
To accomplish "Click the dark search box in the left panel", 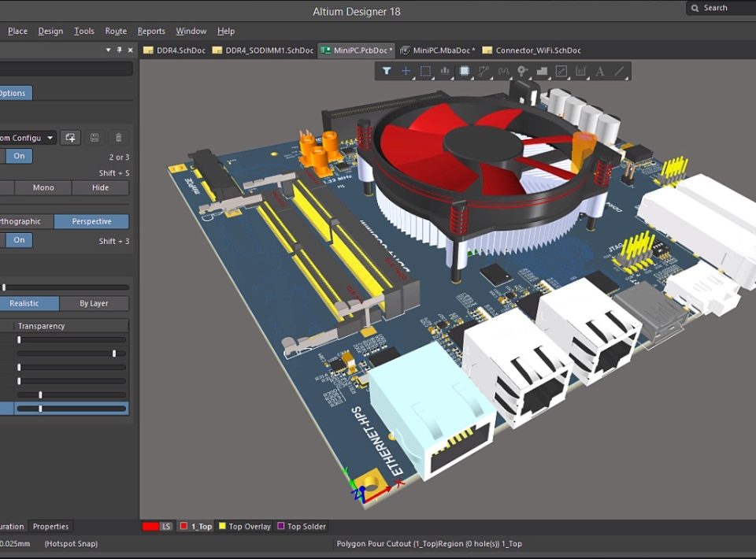I will point(65,69).
